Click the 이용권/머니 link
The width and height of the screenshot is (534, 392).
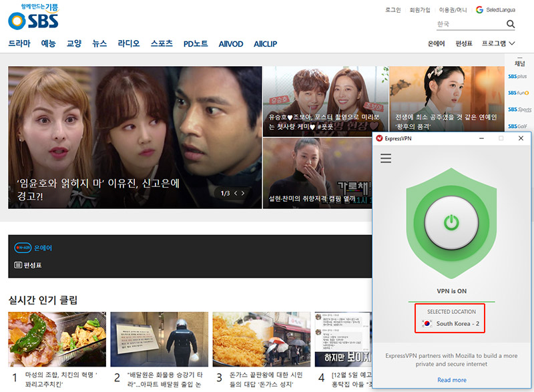(453, 10)
